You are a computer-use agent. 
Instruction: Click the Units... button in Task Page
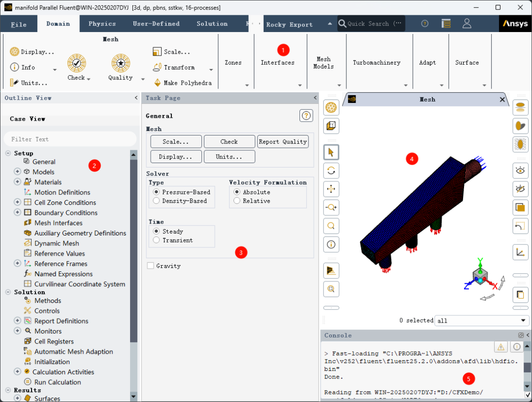pos(229,157)
